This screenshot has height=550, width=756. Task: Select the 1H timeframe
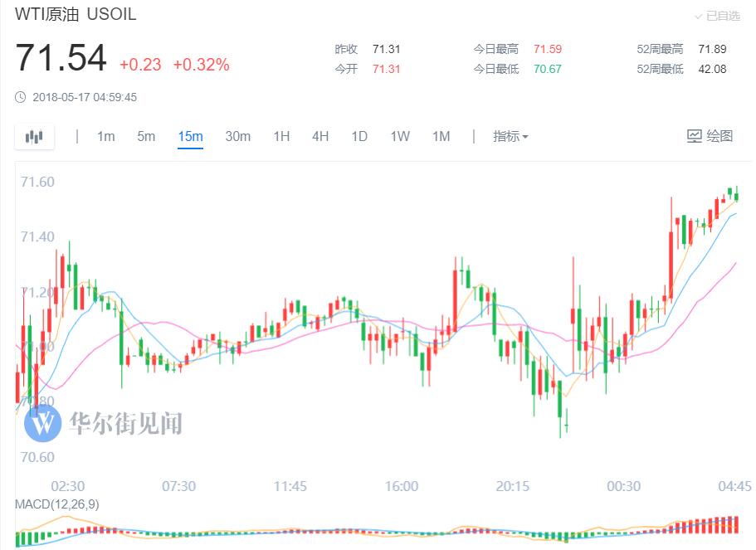[x=281, y=137]
